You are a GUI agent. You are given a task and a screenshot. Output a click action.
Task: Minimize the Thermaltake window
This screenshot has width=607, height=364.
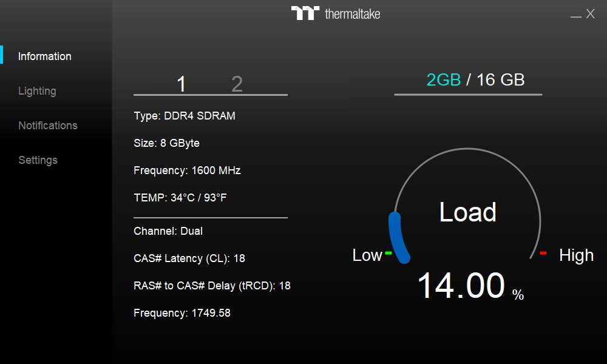[576, 15]
